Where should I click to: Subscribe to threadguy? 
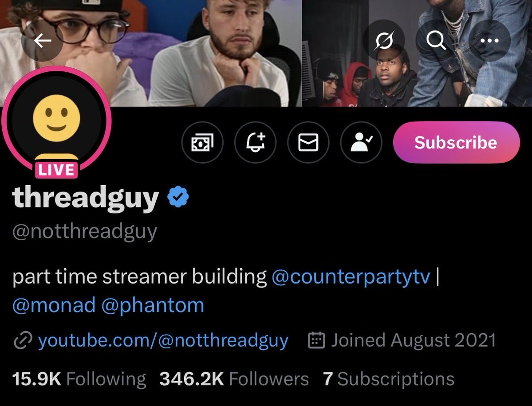456,142
